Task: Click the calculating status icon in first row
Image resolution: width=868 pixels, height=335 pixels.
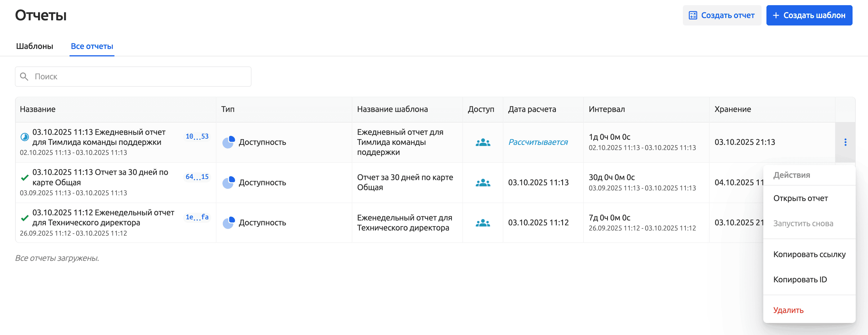Action: coord(25,137)
